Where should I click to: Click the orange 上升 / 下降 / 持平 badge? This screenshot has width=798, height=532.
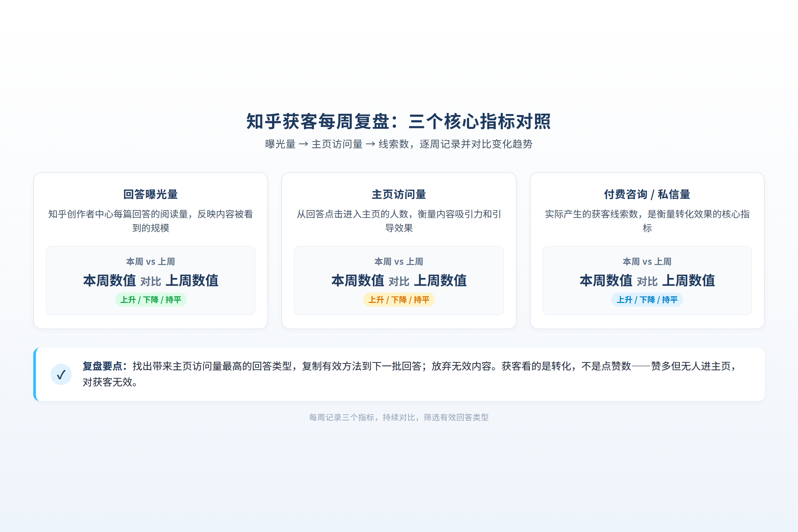click(399, 300)
